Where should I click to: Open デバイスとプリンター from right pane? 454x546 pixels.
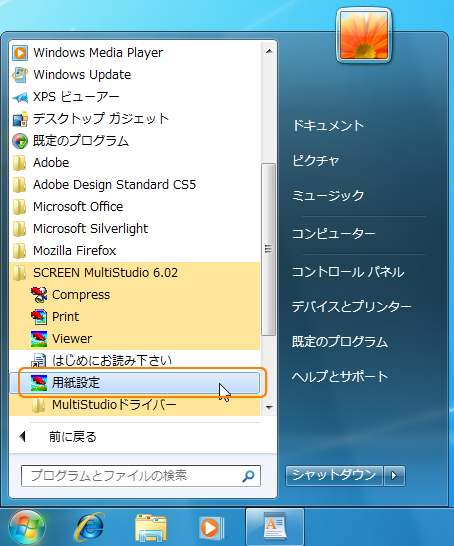click(x=351, y=307)
